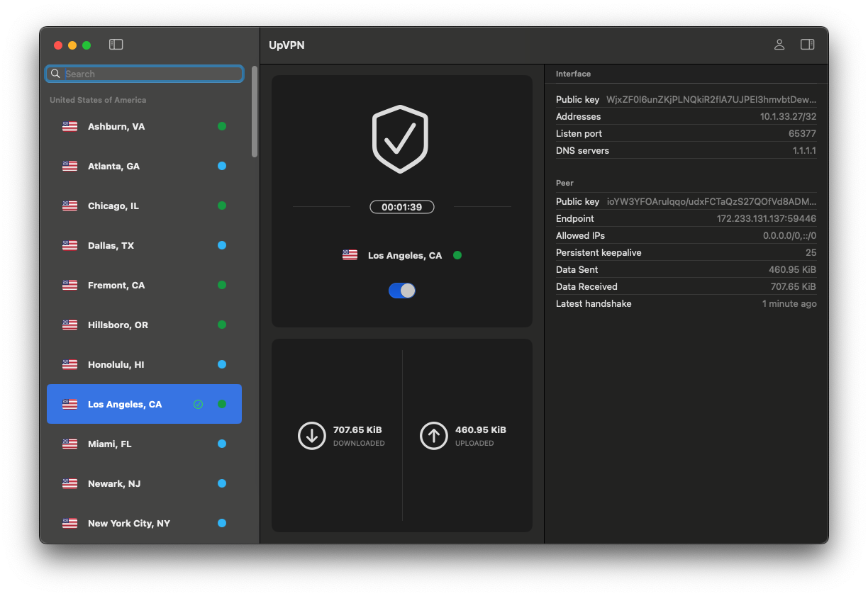The height and width of the screenshot is (596, 868).
Task: Click the Los Angeles checkmark badge
Action: [197, 404]
